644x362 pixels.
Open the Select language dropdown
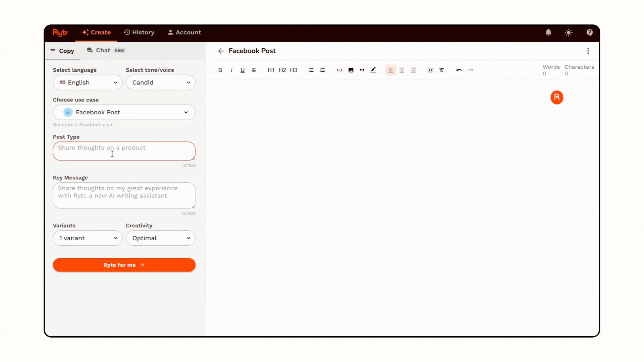[88, 82]
